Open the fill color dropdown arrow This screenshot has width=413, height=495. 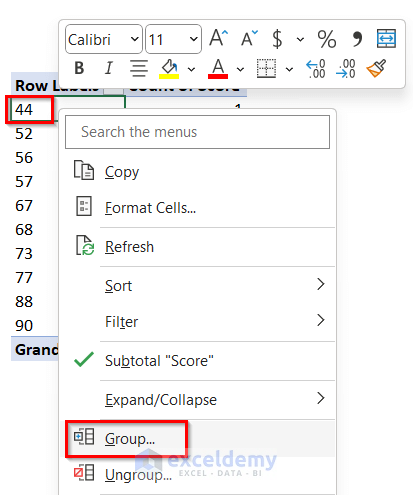pos(191,69)
